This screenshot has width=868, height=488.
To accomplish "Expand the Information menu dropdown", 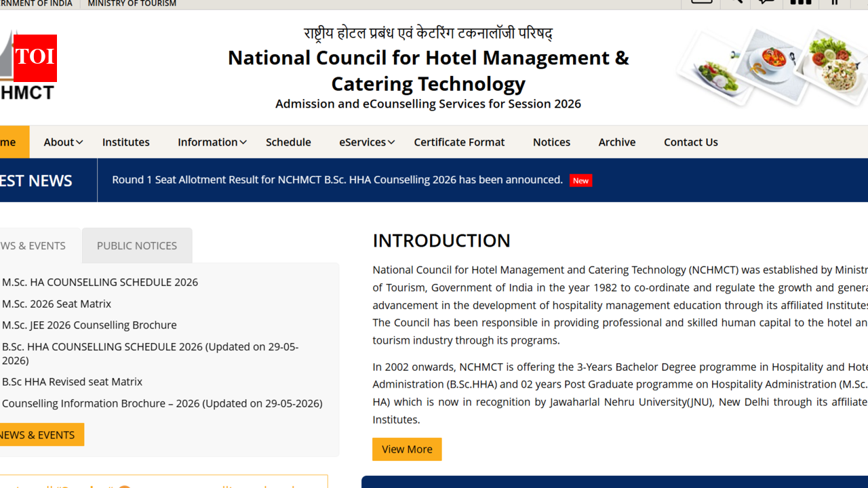I will point(212,142).
